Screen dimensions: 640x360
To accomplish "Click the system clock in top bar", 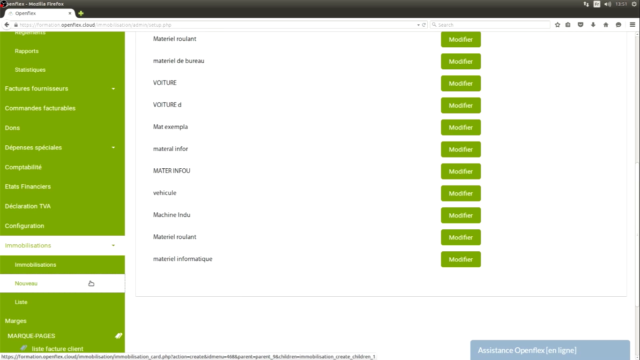I will [621, 4].
